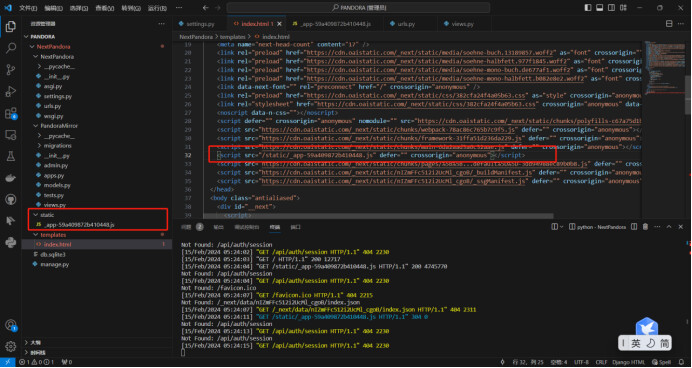Switch to the Output panel tab

point(218,227)
